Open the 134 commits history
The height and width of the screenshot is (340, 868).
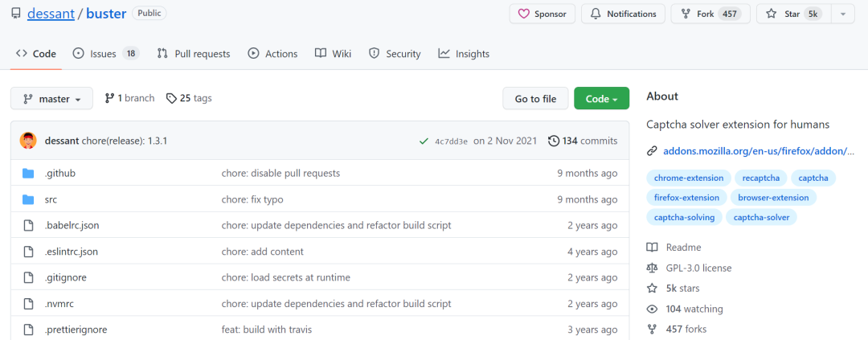coord(583,141)
